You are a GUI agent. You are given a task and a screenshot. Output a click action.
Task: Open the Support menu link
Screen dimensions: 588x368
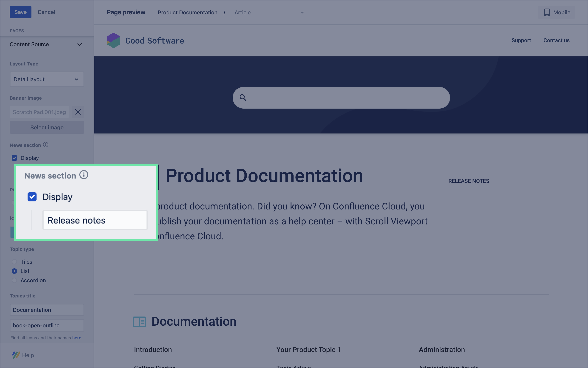(x=521, y=40)
